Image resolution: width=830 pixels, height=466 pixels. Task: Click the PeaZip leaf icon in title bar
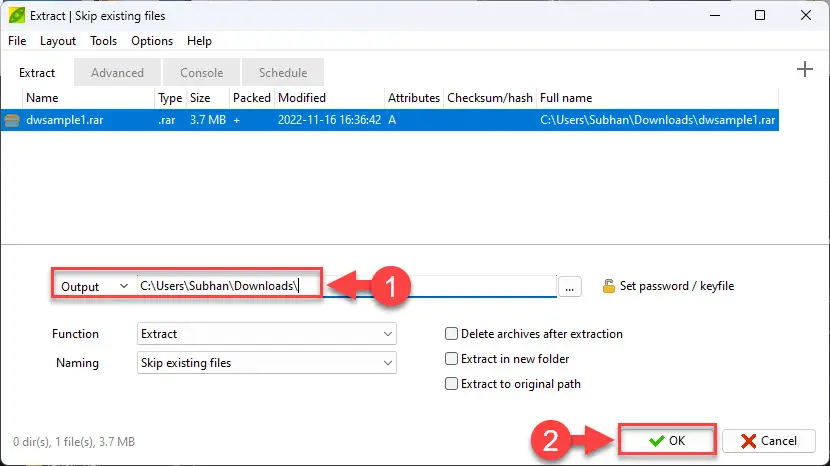point(16,15)
